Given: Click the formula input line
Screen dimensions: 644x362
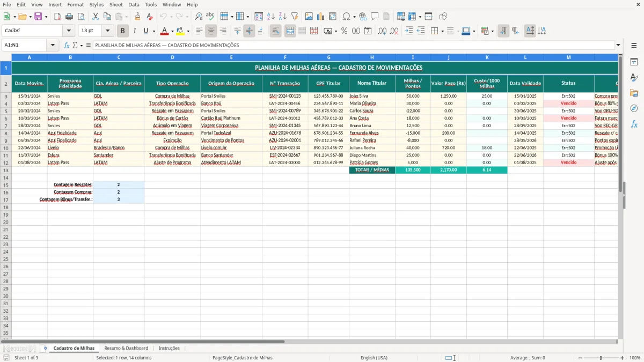Looking at the screenshot, I should [353, 45].
